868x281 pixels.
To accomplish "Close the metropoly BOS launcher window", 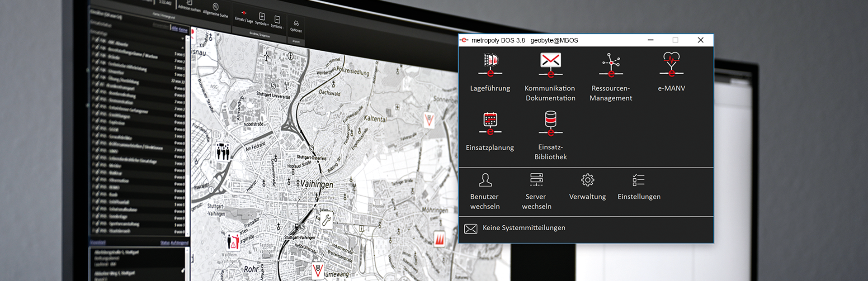I will (x=700, y=40).
